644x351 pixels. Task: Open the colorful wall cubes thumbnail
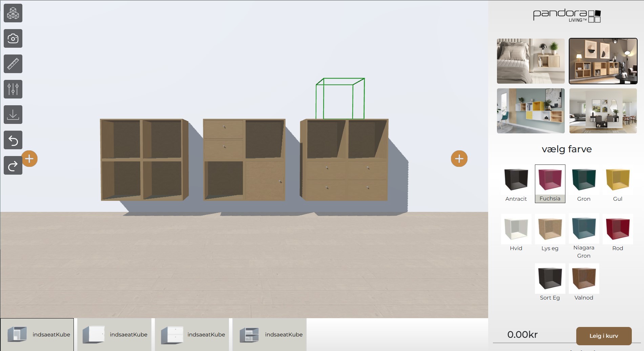click(531, 111)
